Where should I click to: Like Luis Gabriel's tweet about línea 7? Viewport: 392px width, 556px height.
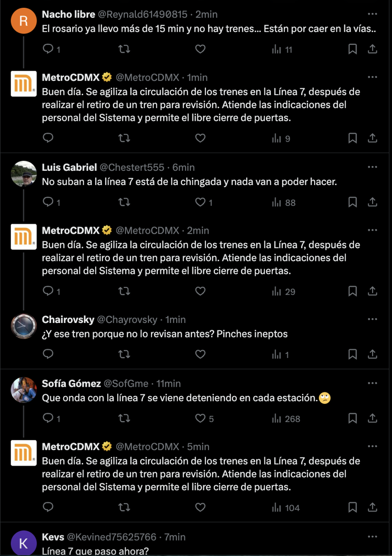200,202
